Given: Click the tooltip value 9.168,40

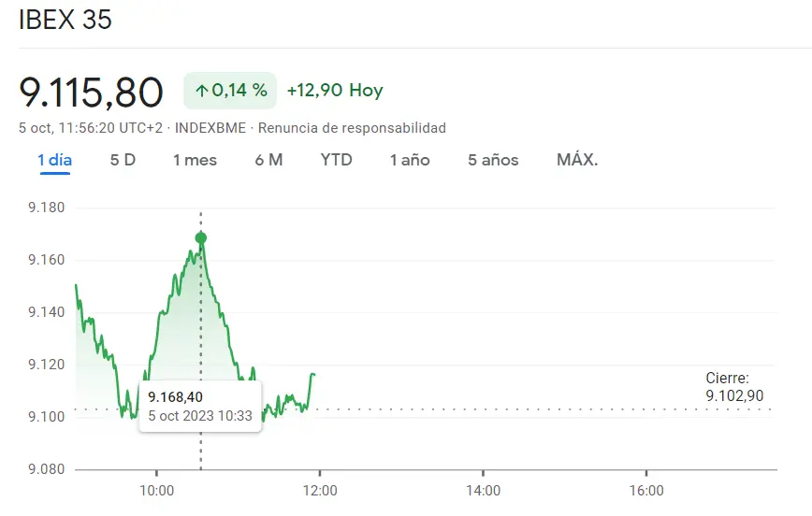Looking at the screenshot, I should click(x=176, y=397).
